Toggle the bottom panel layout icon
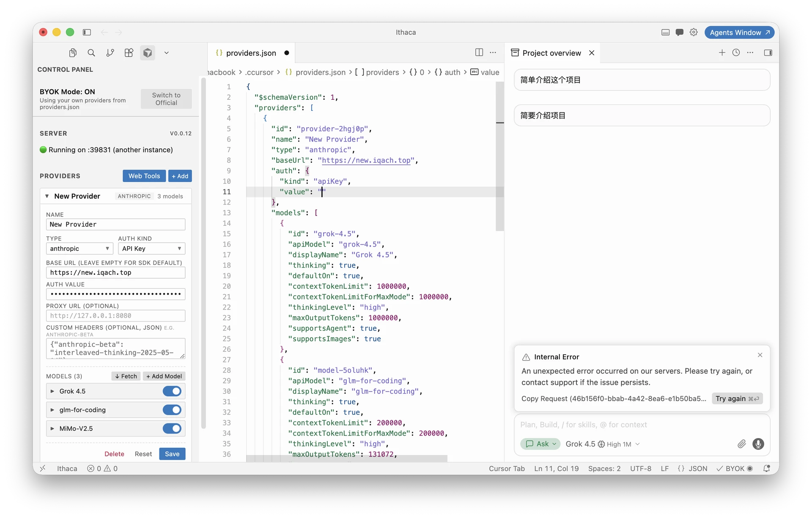This screenshot has width=812, height=518. point(665,32)
